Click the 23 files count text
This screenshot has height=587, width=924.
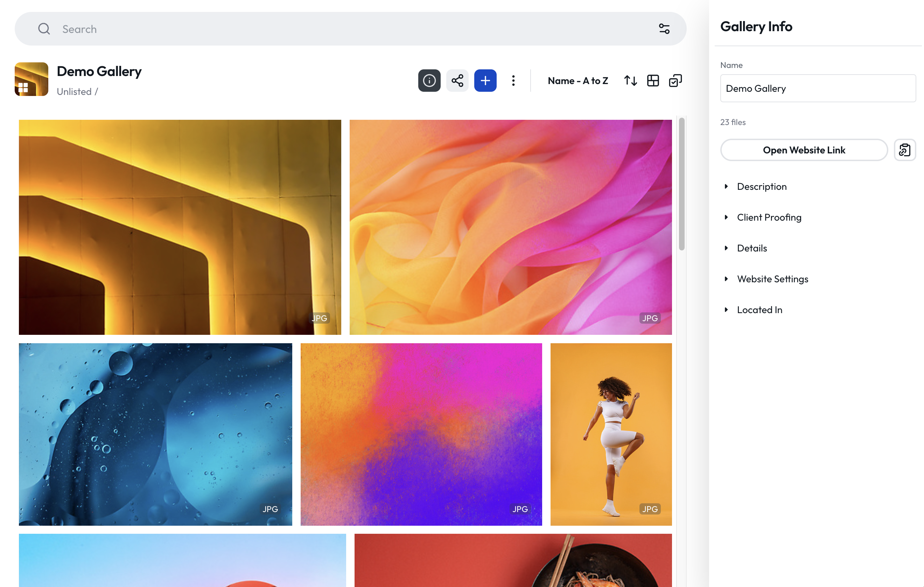(733, 122)
